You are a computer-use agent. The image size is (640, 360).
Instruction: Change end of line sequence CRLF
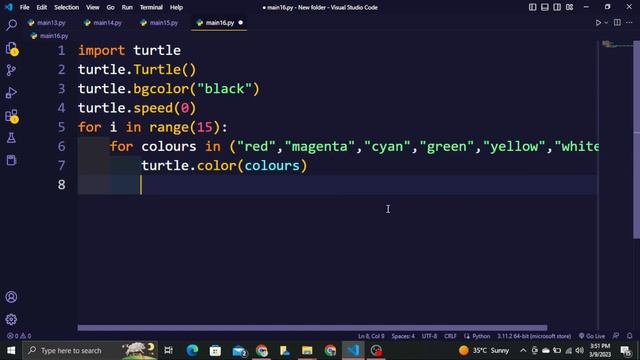click(x=450, y=336)
